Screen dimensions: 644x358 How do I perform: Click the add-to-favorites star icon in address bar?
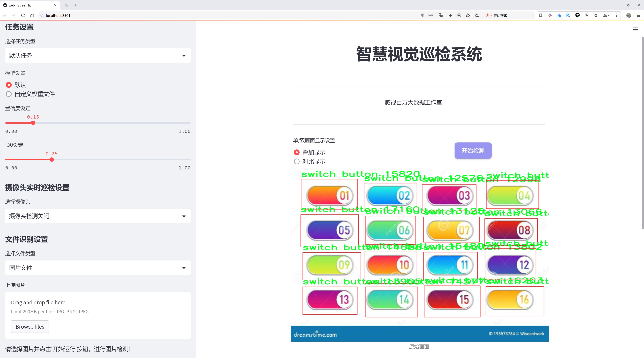pos(477,15)
